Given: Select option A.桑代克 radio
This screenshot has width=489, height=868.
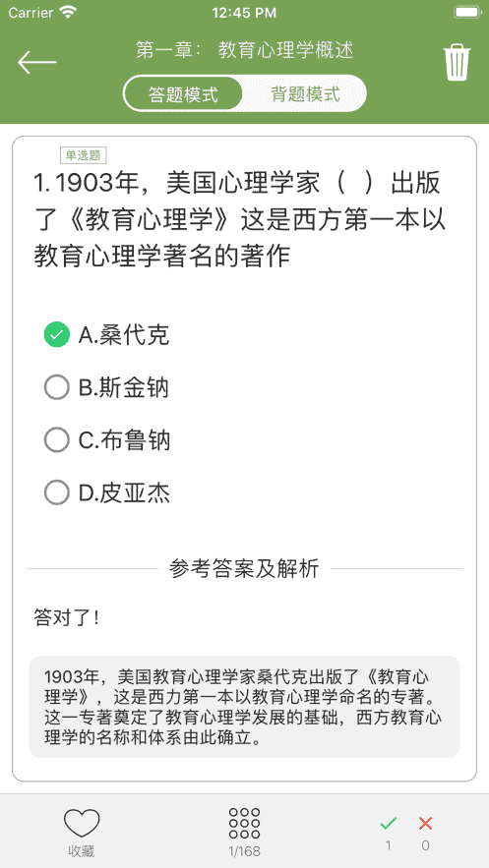Looking at the screenshot, I should tap(56, 335).
